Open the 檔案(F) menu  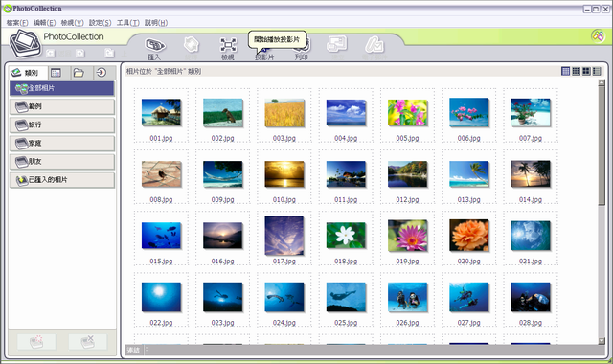17,23
